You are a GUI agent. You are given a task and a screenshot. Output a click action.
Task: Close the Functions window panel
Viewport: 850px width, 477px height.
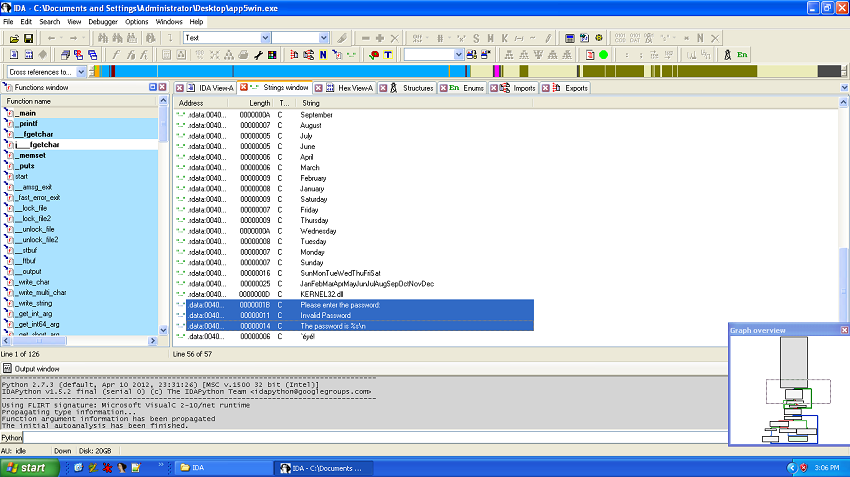pos(163,87)
